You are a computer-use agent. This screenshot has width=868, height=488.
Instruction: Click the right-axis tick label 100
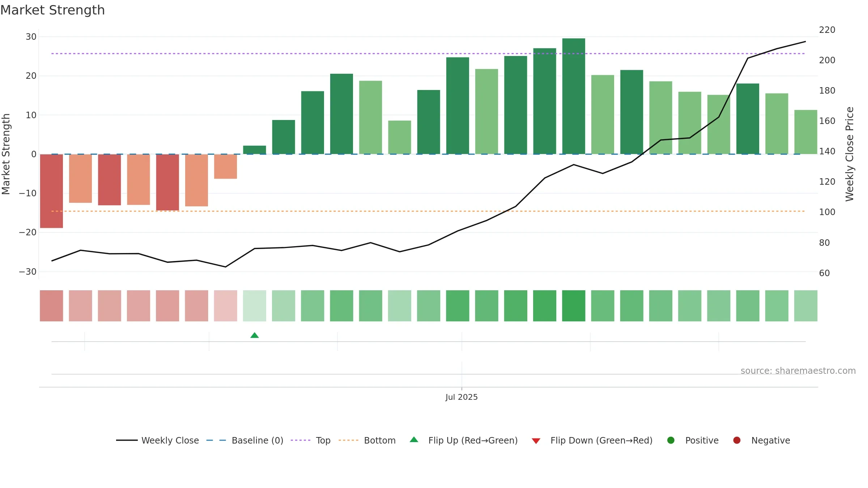tap(827, 212)
